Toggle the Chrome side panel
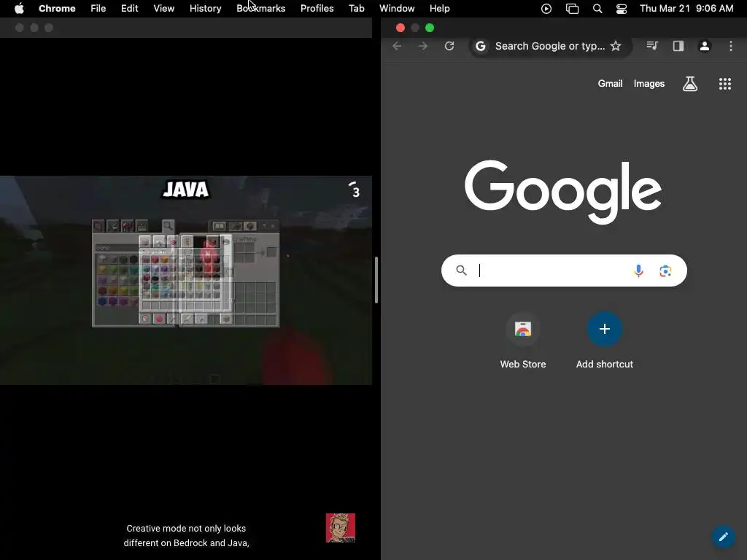 [678, 46]
